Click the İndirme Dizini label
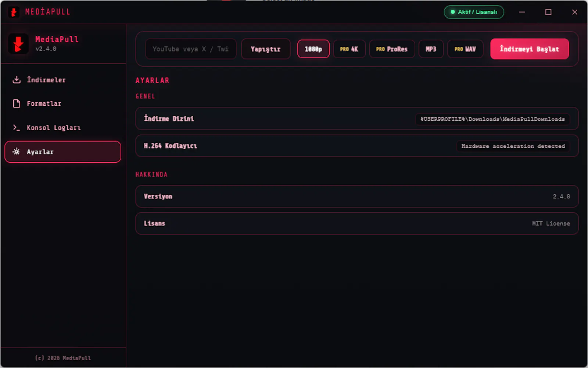The height and width of the screenshot is (368, 588). click(169, 118)
